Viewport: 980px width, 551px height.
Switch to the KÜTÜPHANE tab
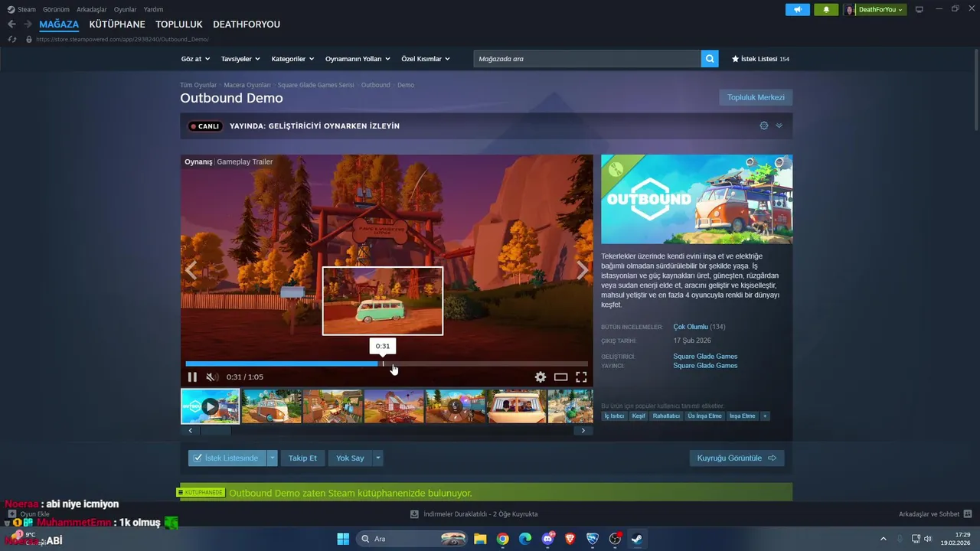[x=117, y=24]
